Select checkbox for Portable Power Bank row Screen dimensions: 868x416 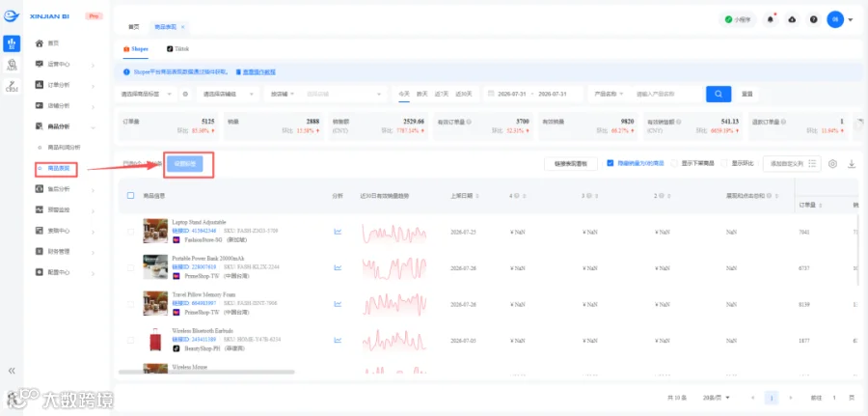[130, 267]
